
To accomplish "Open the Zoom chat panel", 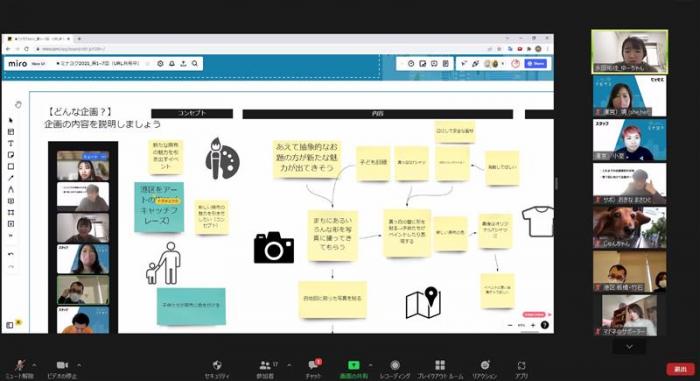I will click(313, 365).
